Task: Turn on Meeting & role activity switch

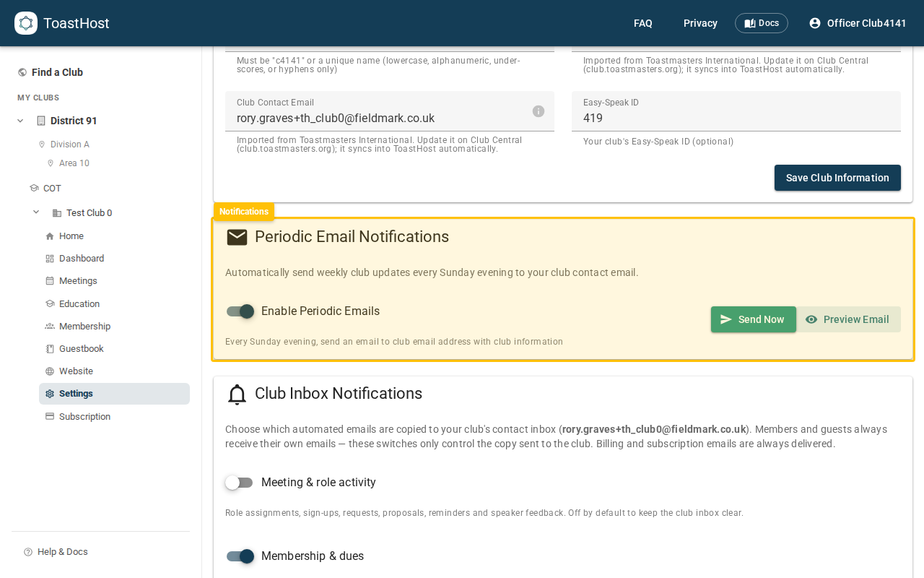Action: pos(239,483)
